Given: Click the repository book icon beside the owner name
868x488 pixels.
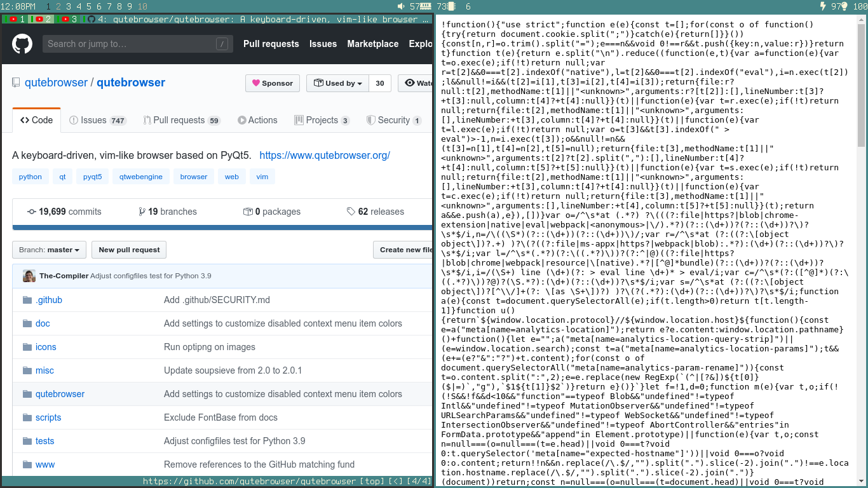Looking at the screenshot, I should (x=16, y=83).
